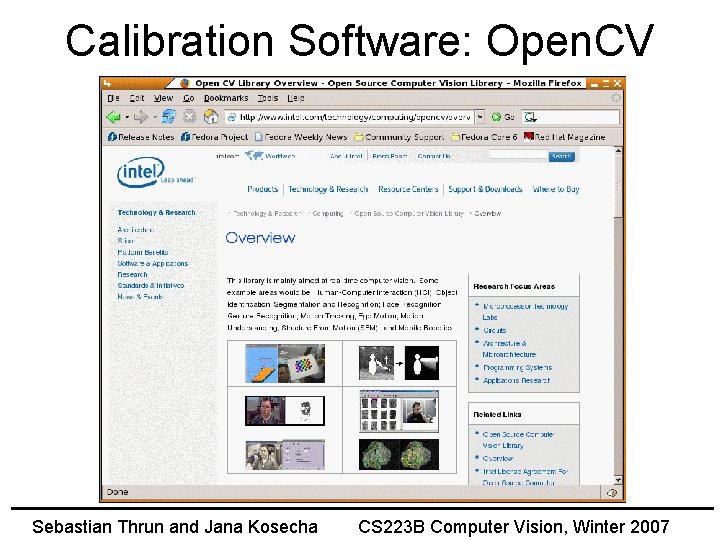
Task: Go to the Home page icon
Action: tap(211, 117)
